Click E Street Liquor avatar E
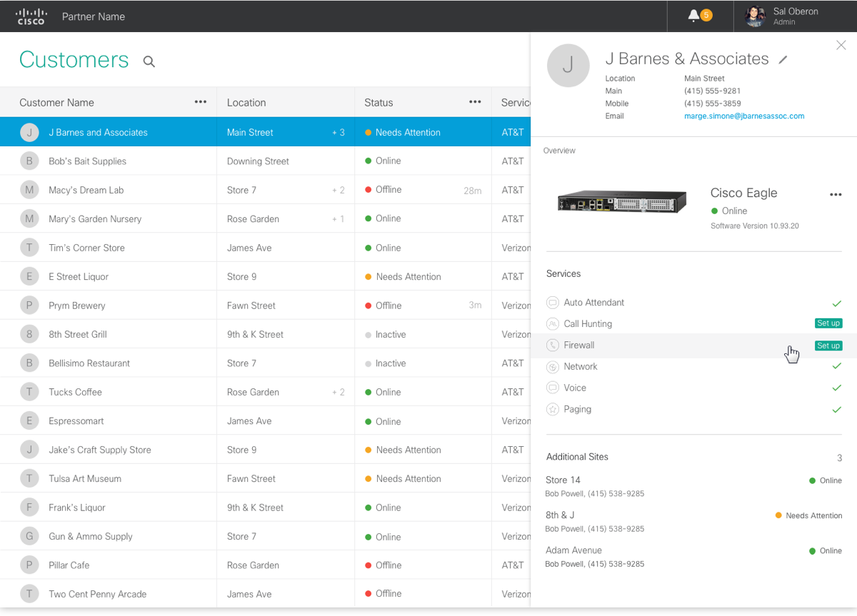 [29, 277]
